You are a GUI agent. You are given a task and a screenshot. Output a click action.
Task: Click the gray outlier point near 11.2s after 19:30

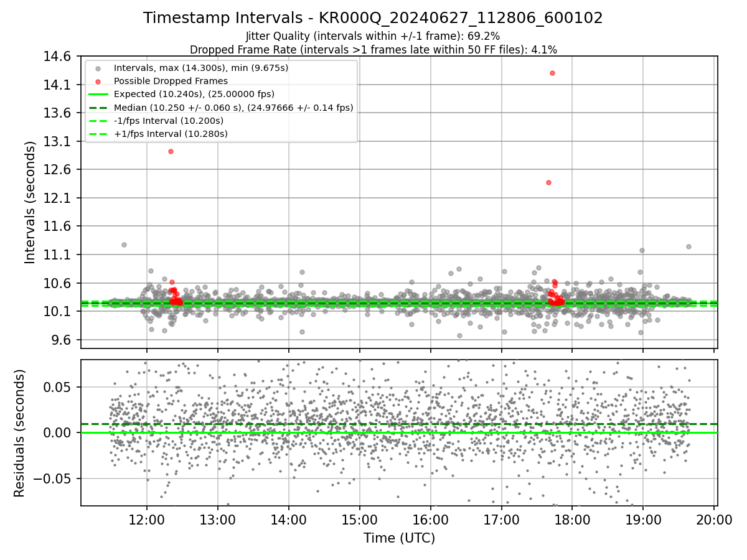coord(688,246)
